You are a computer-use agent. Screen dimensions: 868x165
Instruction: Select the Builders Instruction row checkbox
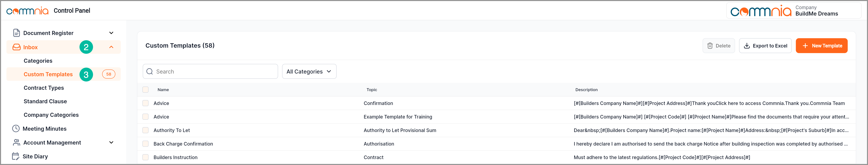146,157
